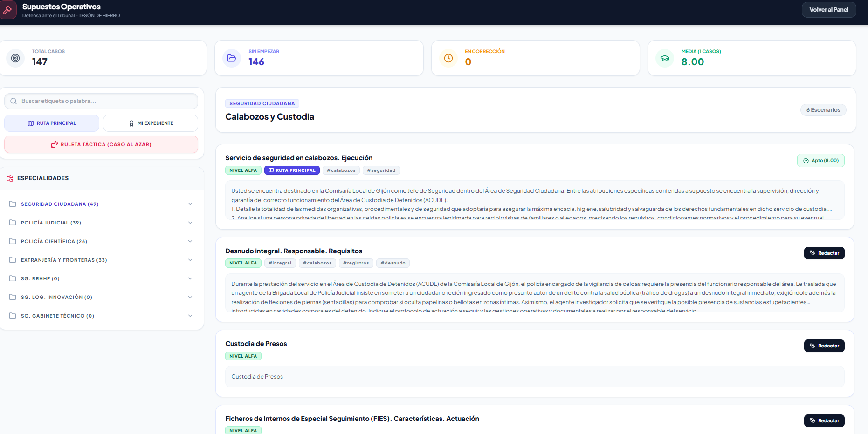Click the folder icon next to SG. RRHHF
The image size is (868, 434).
tap(13, 278)
